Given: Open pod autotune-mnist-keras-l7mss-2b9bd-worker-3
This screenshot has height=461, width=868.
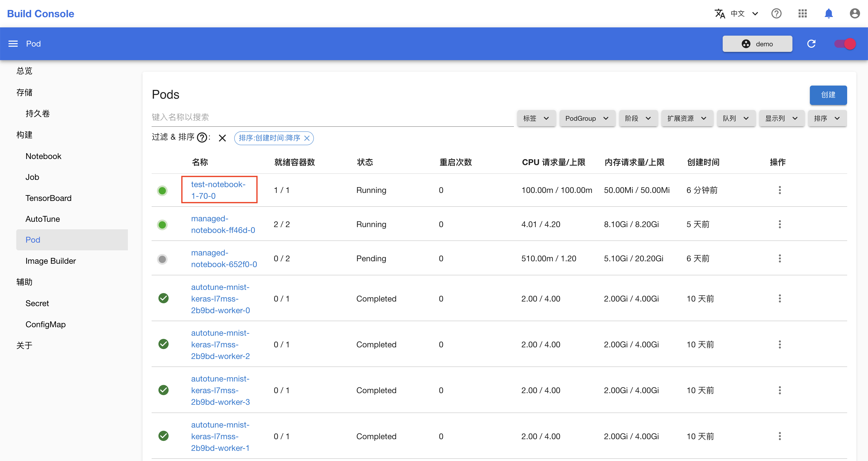Looking at the screenshot, I should (220, 390).
